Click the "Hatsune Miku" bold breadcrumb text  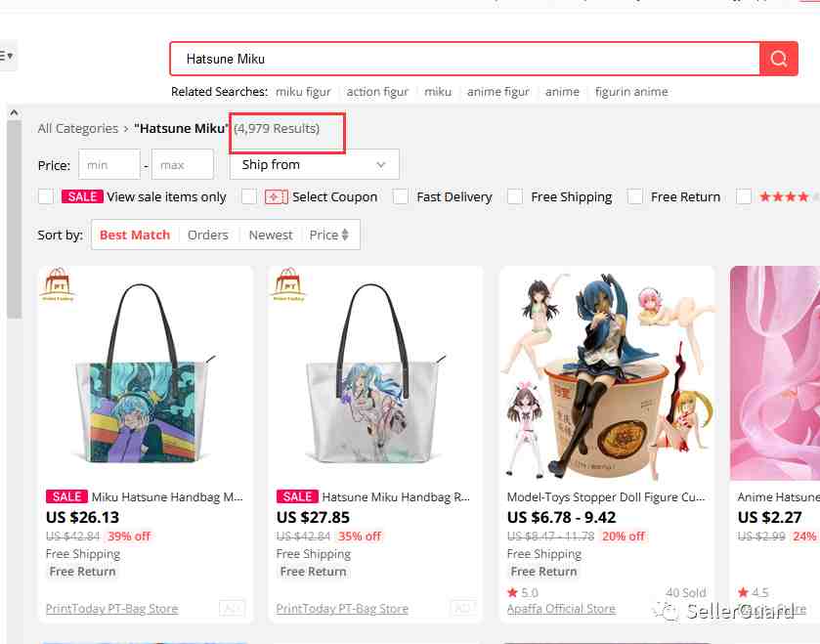point(182,129)
